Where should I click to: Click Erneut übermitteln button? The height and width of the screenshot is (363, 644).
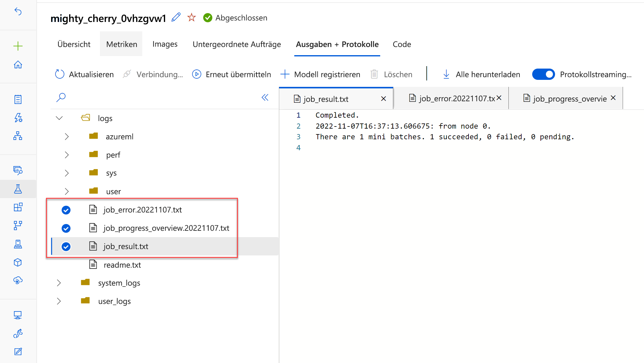[x=232, y=74]
